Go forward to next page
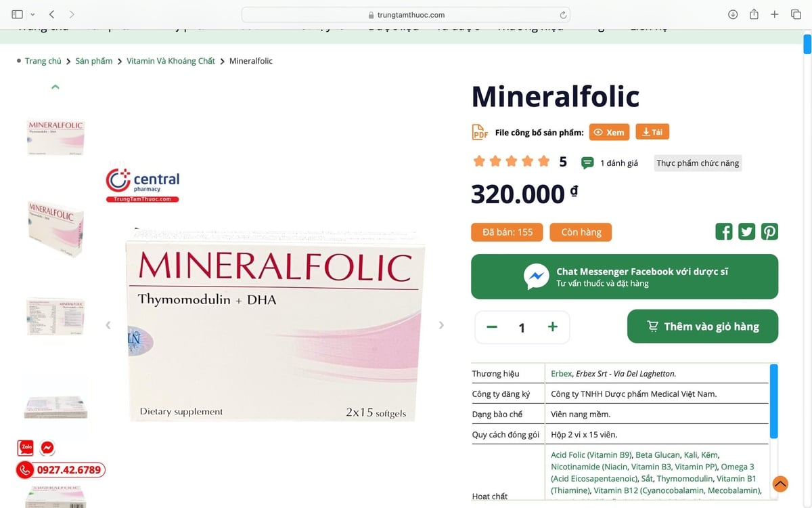Viewport: 812px width, 508px height. pyautogui.click(x=72, y=14)
